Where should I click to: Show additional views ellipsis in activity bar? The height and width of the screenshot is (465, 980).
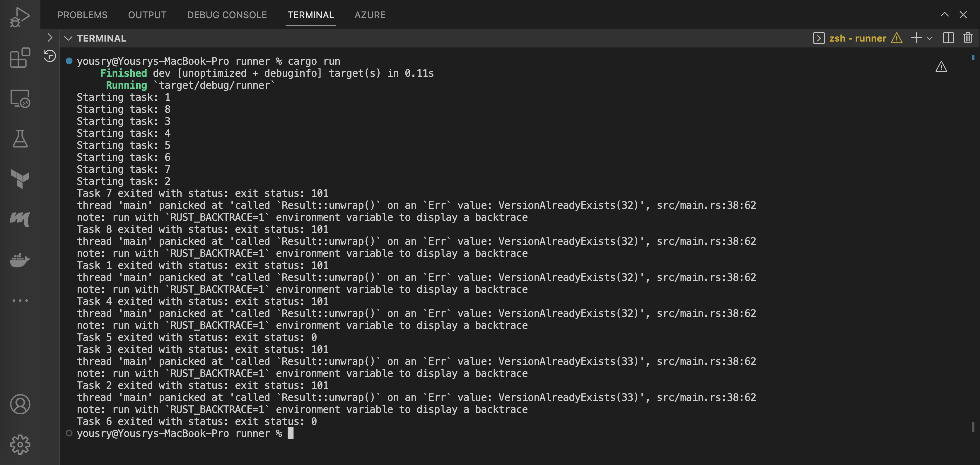point(20,300)
